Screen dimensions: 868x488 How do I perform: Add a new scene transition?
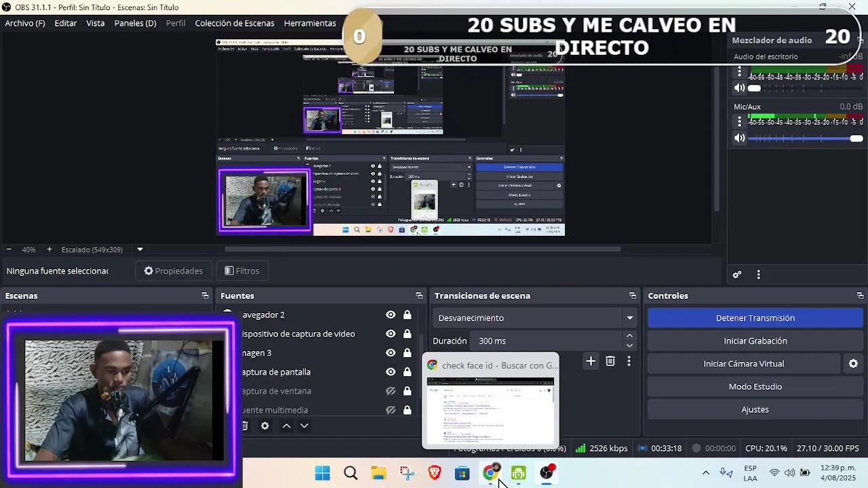(x=591, y=361)
